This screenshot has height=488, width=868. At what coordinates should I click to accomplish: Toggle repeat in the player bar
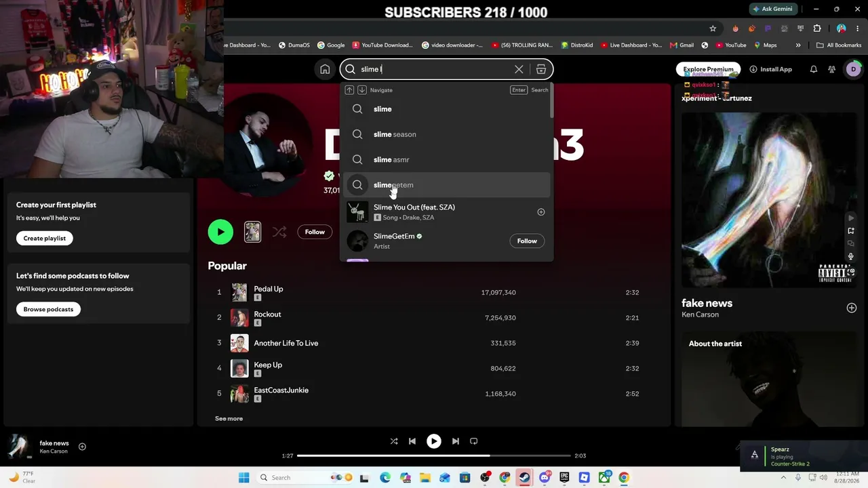(x=474, y=441)
